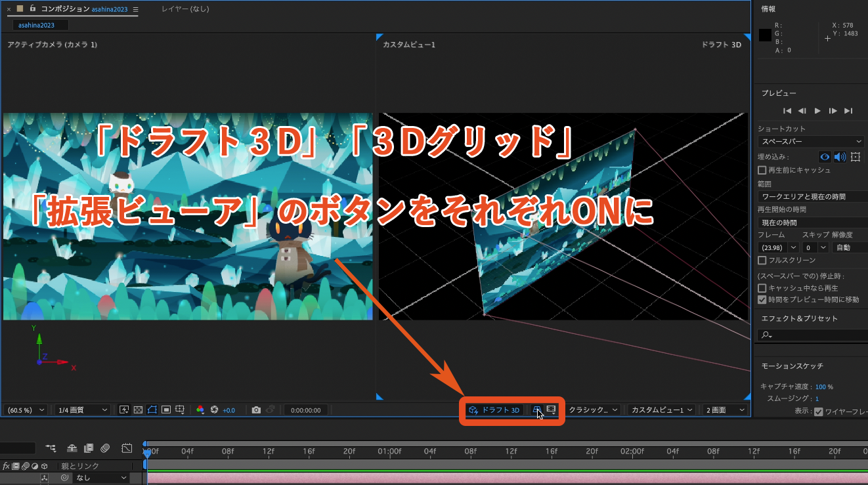
Task: Toggle composition panel lock icon
Action: tap(32, 9)
